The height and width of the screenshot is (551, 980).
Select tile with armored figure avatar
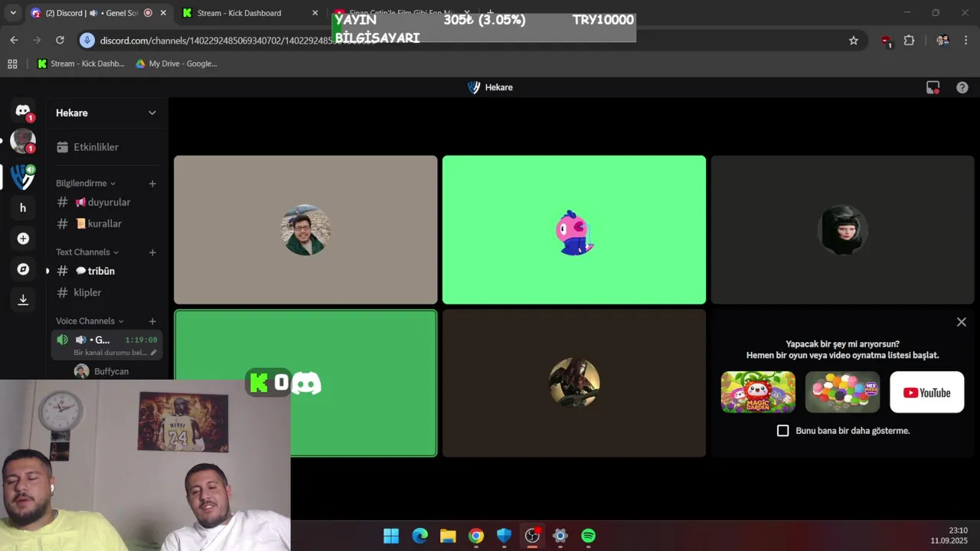point(574,383)
